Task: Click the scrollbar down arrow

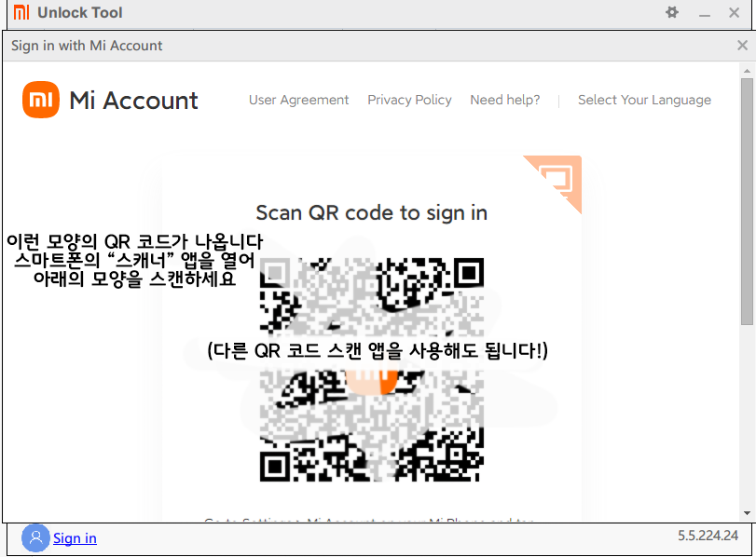Action: pos(747,513)
